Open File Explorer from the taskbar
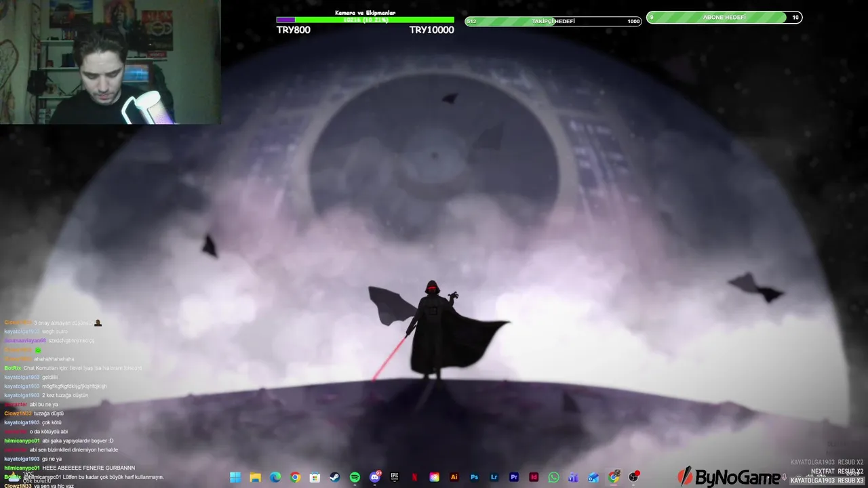Screen dimensions: 868x488 [x=255, y=477]
